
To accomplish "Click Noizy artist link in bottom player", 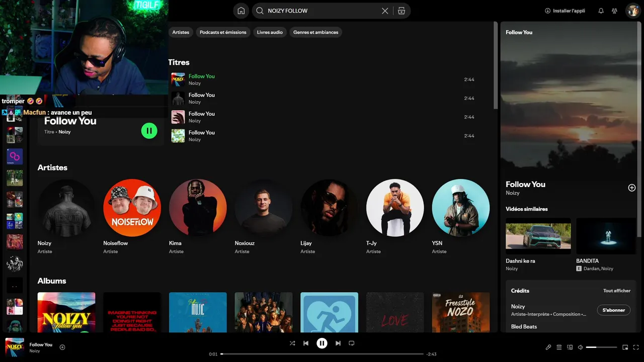I will [35, 351].
